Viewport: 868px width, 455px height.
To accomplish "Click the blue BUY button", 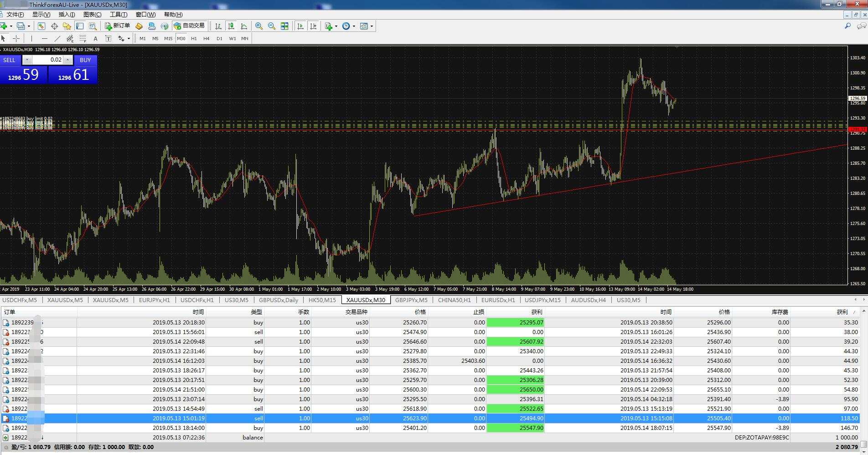I will [85, 60].
